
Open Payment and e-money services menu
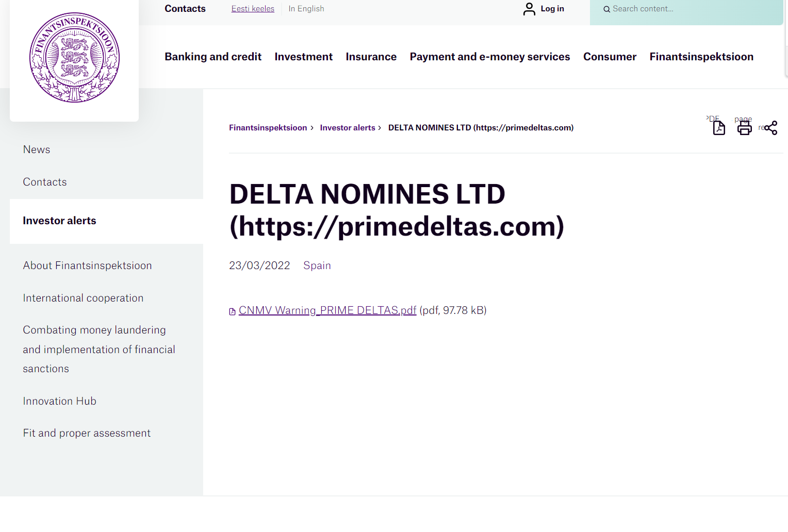pos(489,57)
